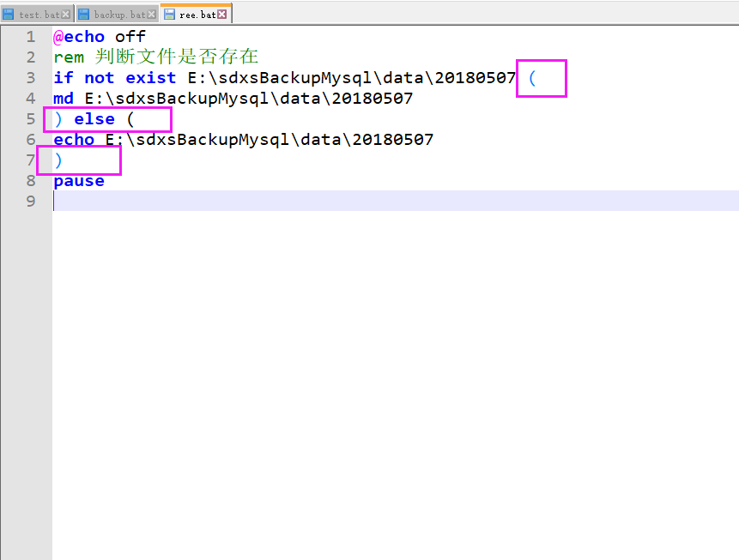The width and height of the screenshot is (739, 560).
Task: Click line number 8 in the margin
Action: [x=31, y=181]
